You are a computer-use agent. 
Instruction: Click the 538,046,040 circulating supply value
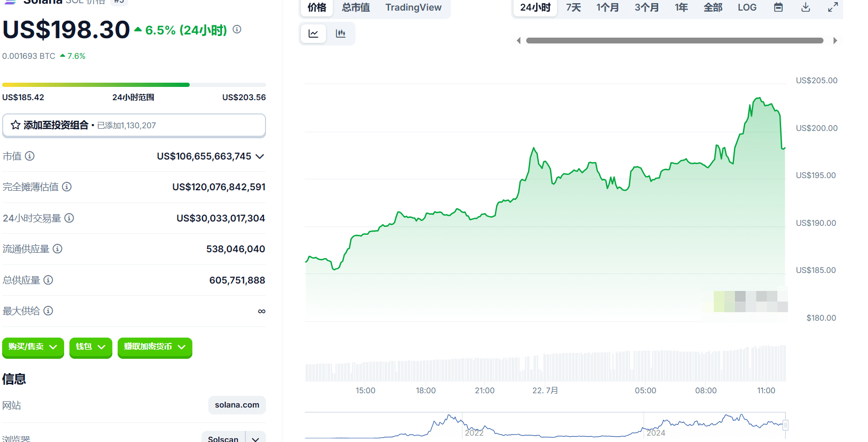click(236, 249)
